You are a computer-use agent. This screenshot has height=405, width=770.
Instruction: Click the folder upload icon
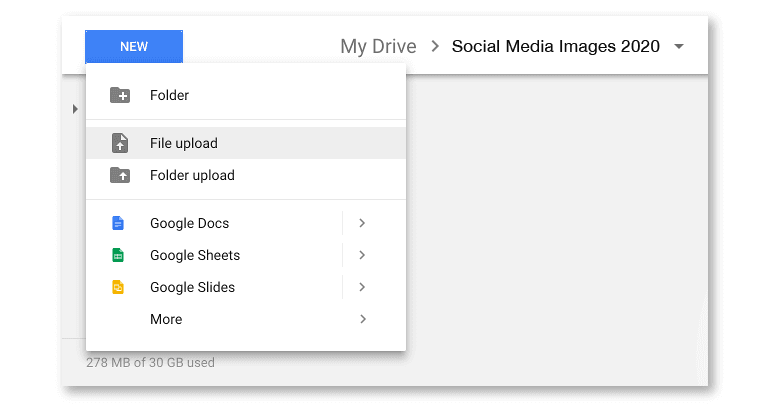[x=120, y=175]
